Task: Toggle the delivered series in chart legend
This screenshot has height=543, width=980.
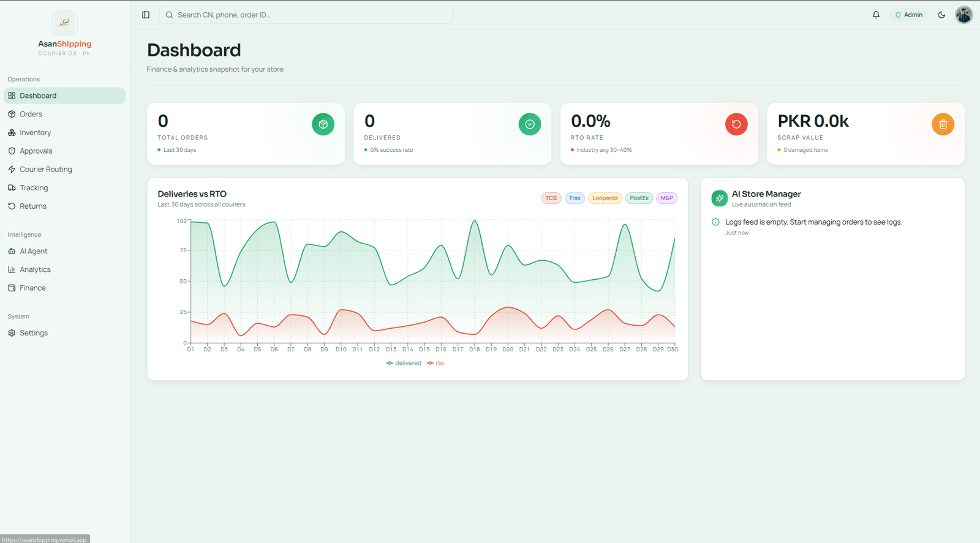Action: [x=404, y=363]
